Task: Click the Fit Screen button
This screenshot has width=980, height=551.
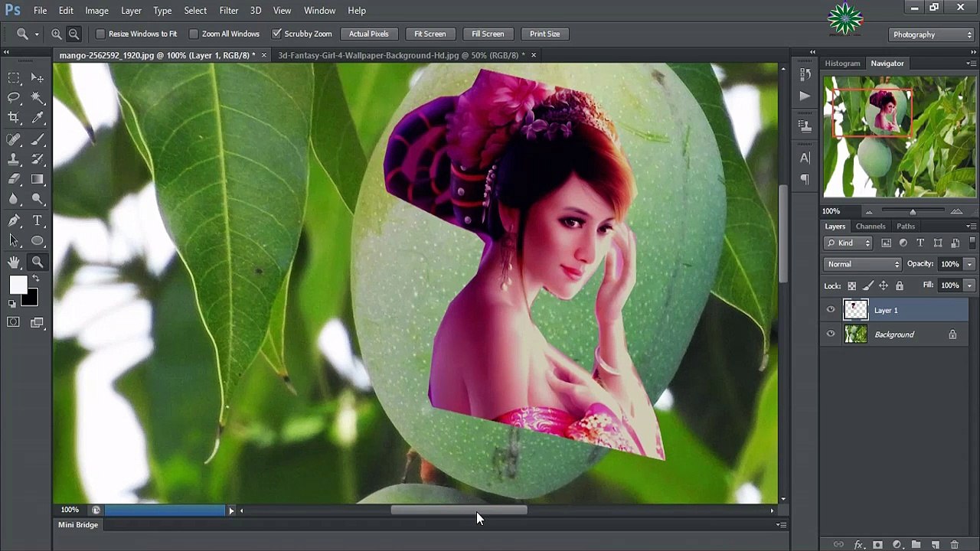Action: (x=430, y=34)
